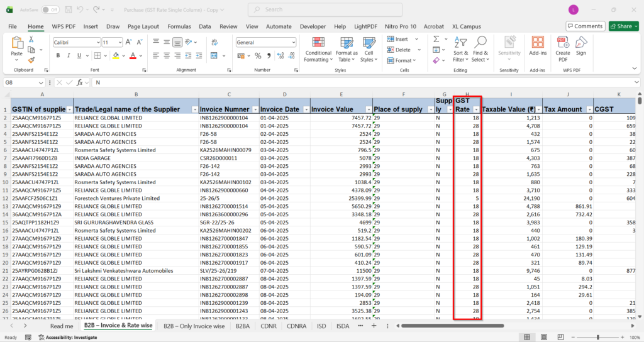Switch to the Data ribbon tab
The height and width of the screenshot is (342, 644).
coord(204,26)
